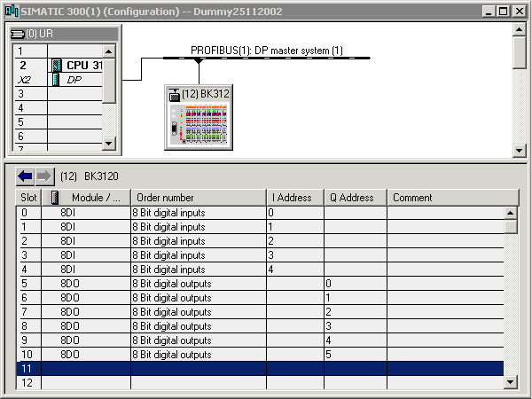
Task: Close the configuration window
Action: point(519,12)
